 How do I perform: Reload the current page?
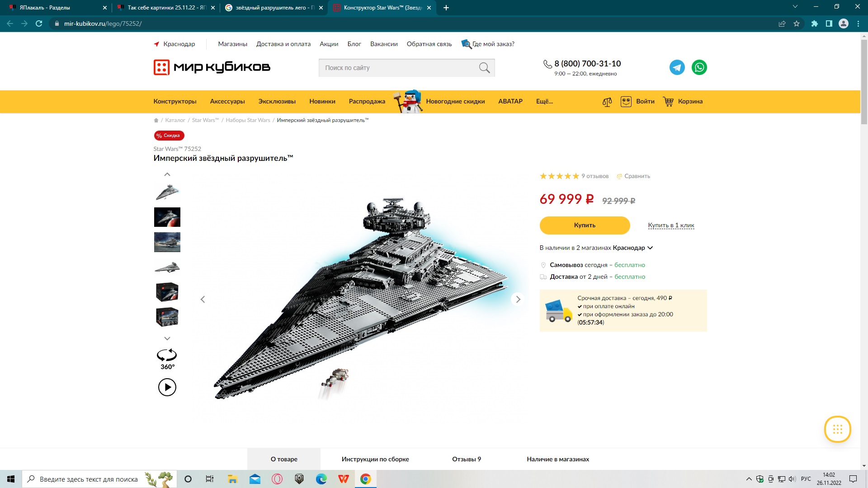(39, 23)
